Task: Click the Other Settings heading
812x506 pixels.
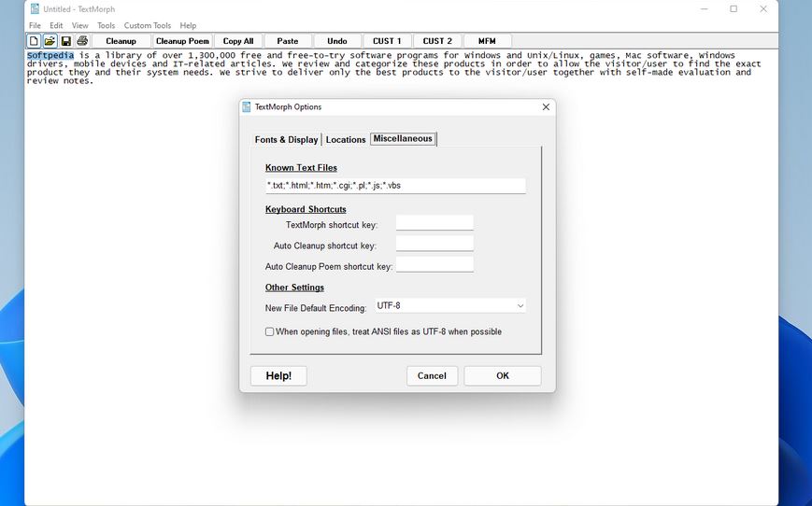Action: (294, 288)
